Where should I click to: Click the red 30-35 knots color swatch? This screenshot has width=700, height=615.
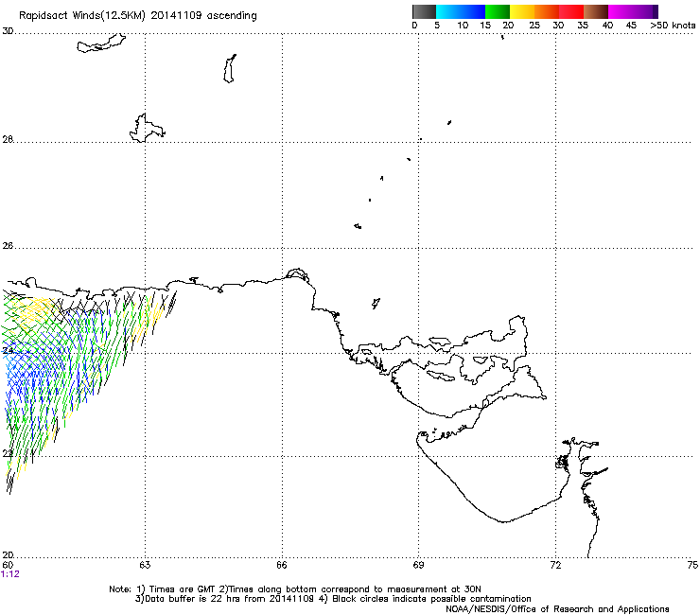pos(571,11)
